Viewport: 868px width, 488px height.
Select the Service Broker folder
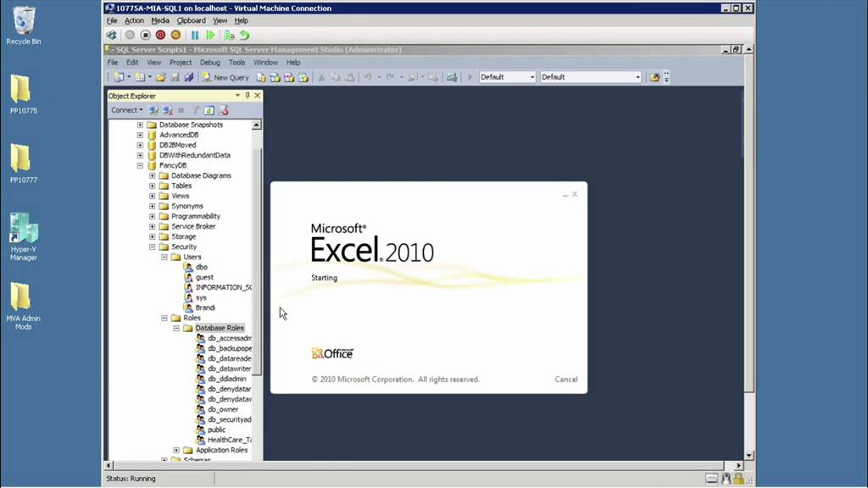193,226
